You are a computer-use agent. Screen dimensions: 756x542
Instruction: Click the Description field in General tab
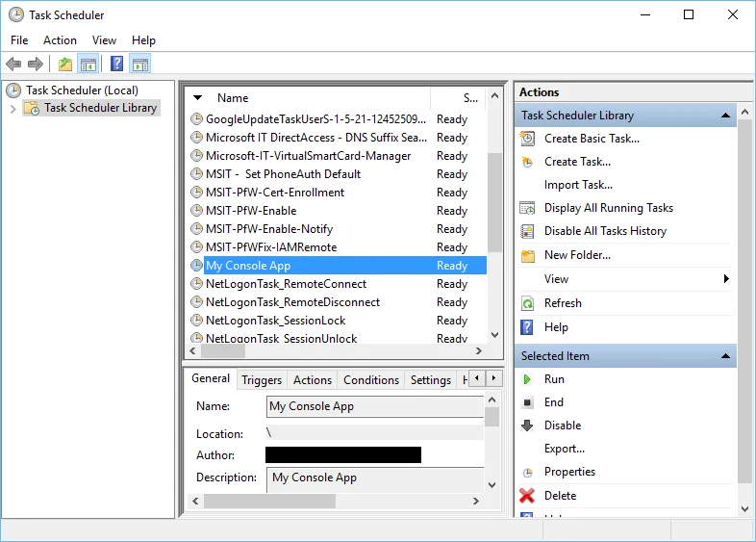[x=375, y=479]
